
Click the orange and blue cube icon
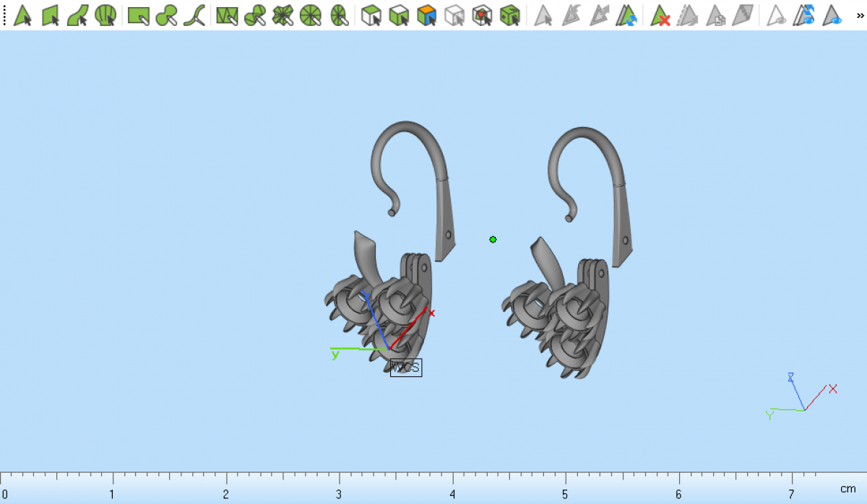[427, 15]
